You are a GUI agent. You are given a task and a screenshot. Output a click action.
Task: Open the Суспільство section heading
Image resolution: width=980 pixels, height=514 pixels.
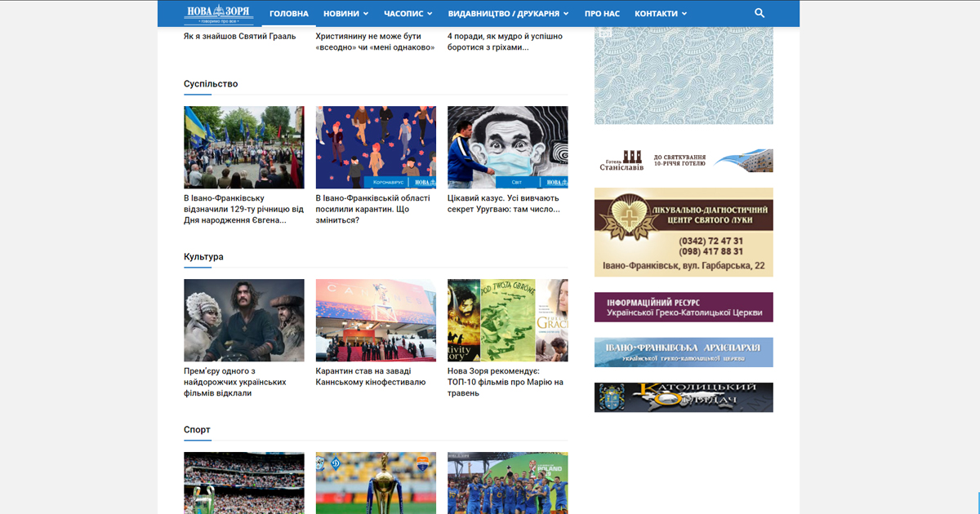click(211, 84)
